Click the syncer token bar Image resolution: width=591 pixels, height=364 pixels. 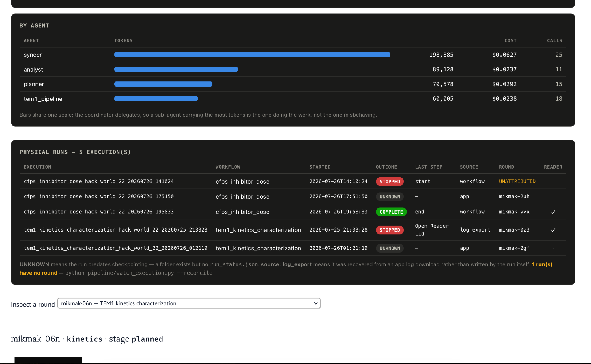[x=252, y=55]
